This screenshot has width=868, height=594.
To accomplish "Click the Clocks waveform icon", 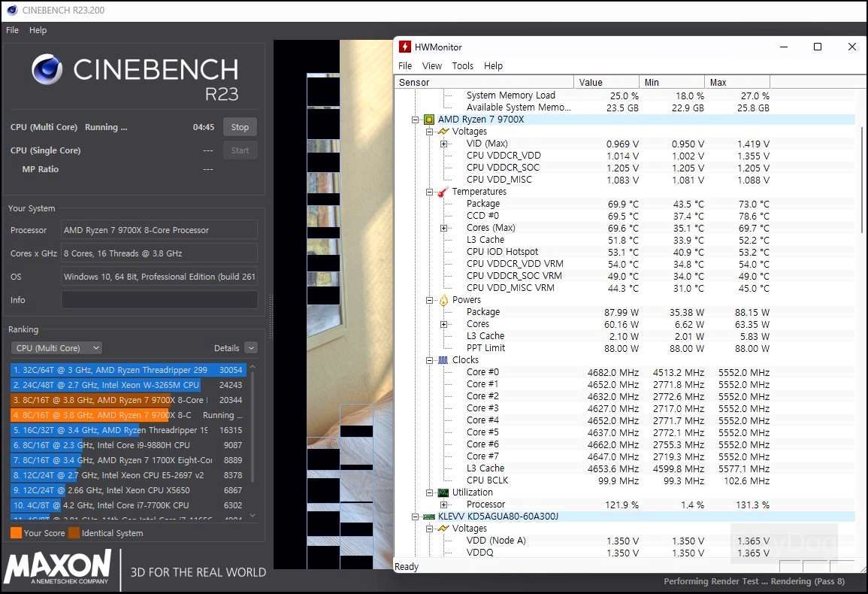I will 443,360.
